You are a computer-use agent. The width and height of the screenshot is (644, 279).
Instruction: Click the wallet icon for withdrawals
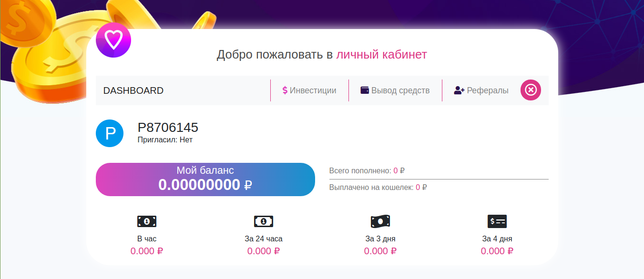pyautogui.click(x=365, y=90)
